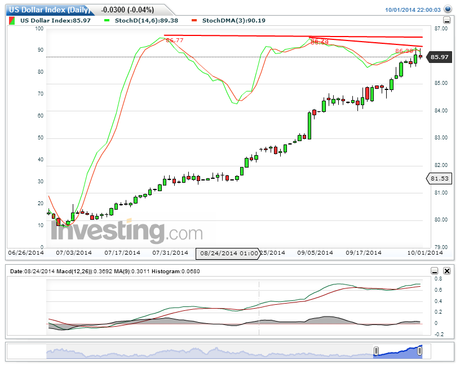This screenshot has height=366, width=460.
Task: Click the 87.00 price axis label
Action: (441, 29)
